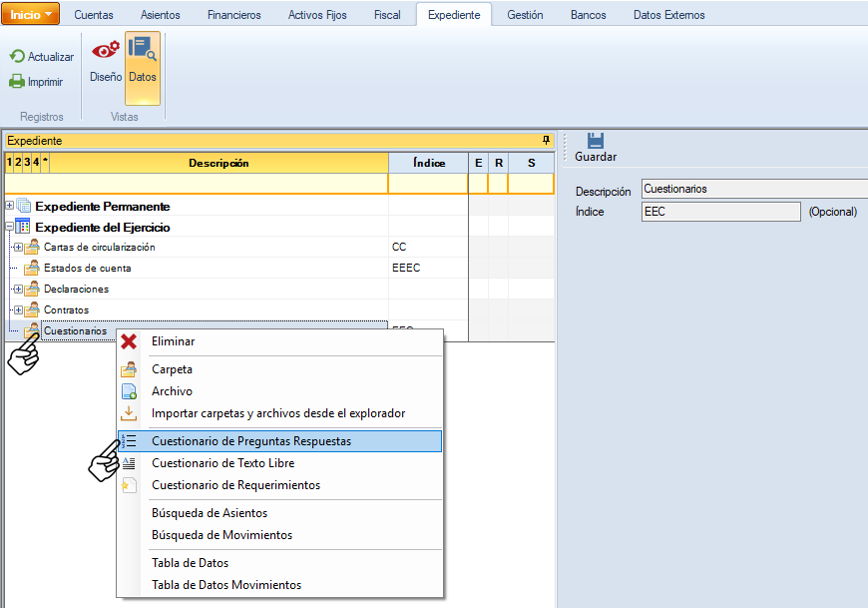The image size is (868, 608).
Task: Select Cuestionario de Preguntas Respuestas
Action: 250,441
